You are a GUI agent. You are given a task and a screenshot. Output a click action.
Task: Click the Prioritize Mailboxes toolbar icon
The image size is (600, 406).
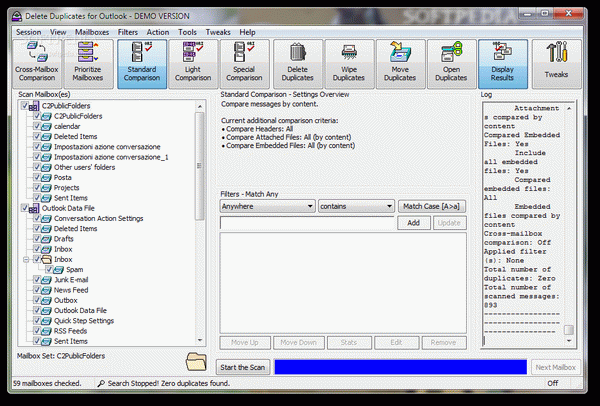(x=88, y=64)
